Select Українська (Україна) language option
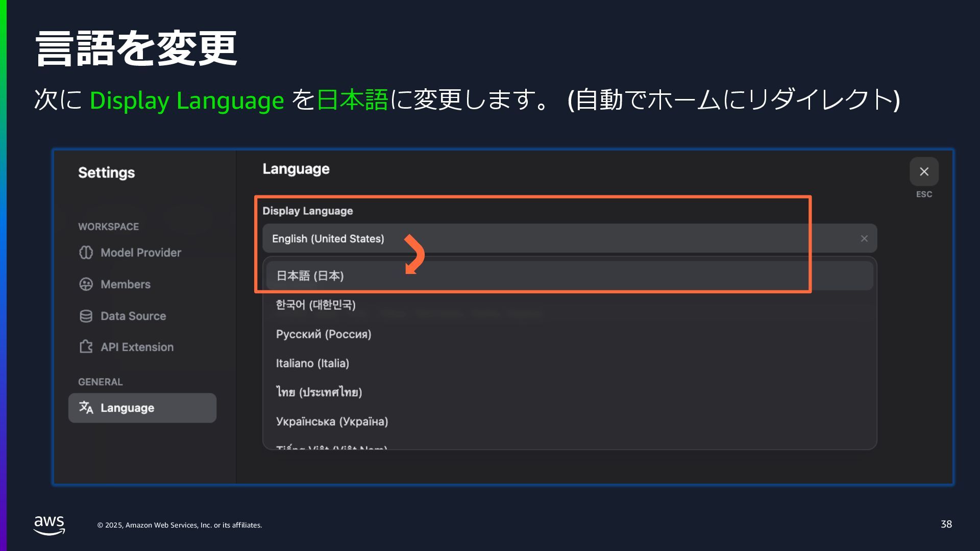This screenshot has height=551, width=980. [332, 421]
